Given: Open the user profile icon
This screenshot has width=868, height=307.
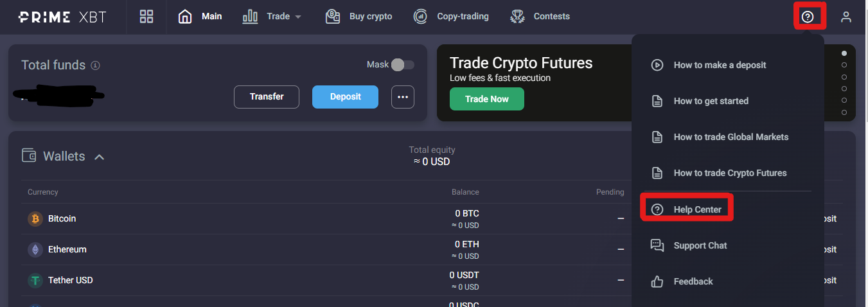Looking at the screenshot, I should point(846,17).
